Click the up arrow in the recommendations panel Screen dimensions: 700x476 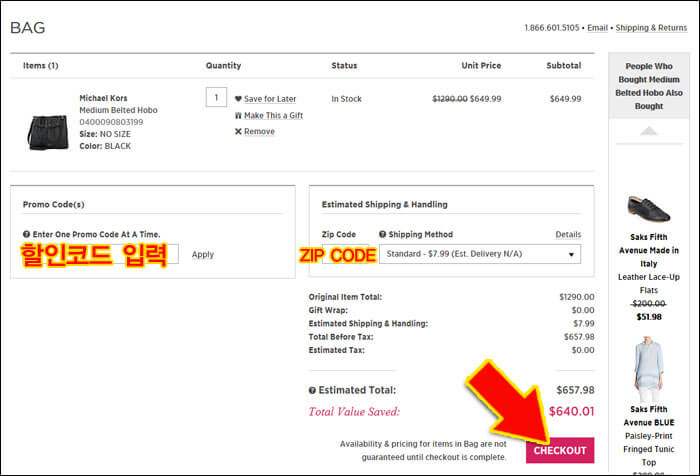click(x=648, y=131)
